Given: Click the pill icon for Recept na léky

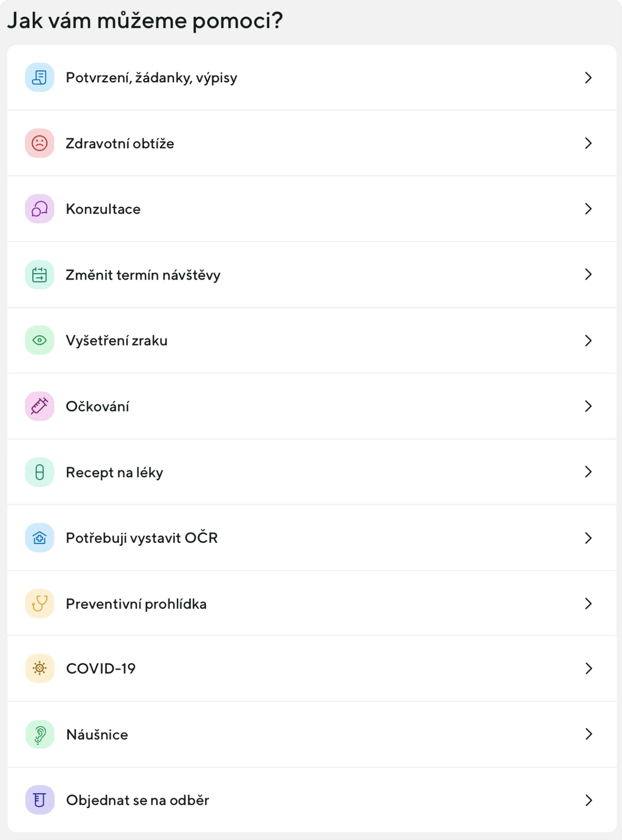Looking at the screenshot, I should 40,472.
